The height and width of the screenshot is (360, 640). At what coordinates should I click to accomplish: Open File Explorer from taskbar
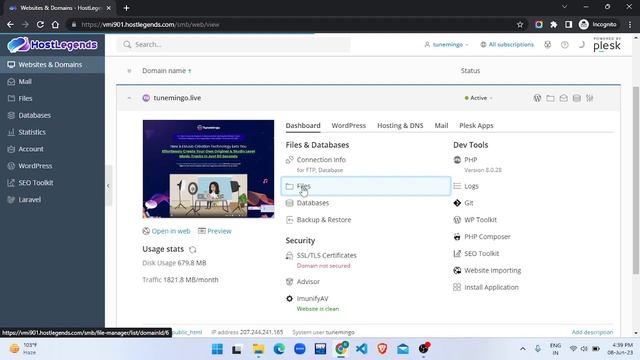tap(258, 349)
